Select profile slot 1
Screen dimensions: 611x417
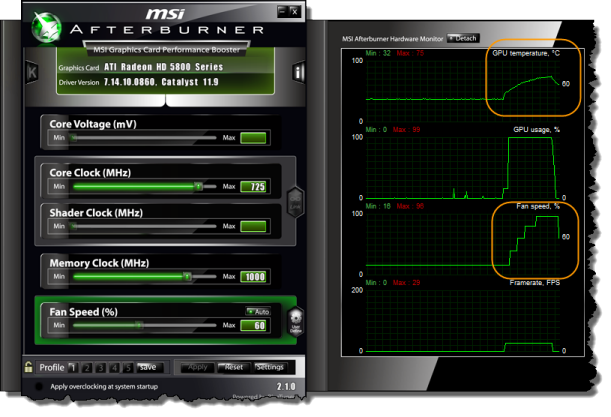(73, 368)
